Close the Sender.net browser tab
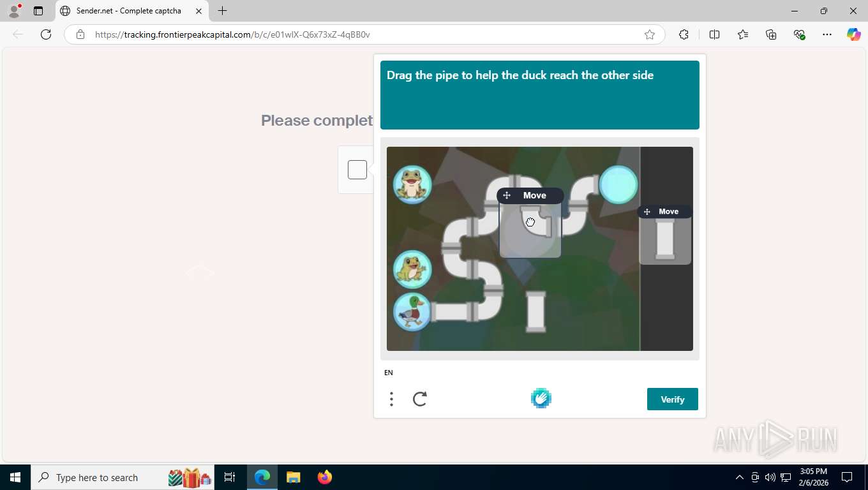Viewport: 868px width, 490px height. click(x=199, y=11)
